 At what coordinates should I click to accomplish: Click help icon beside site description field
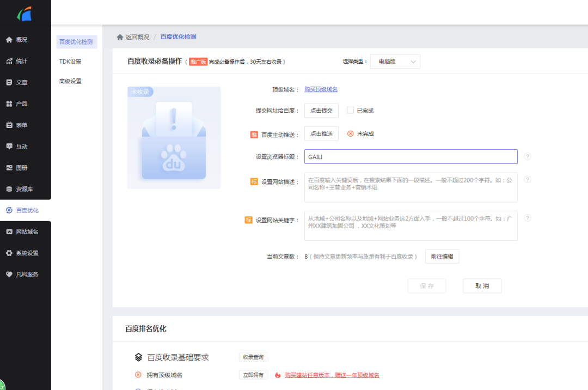[528, 180]
